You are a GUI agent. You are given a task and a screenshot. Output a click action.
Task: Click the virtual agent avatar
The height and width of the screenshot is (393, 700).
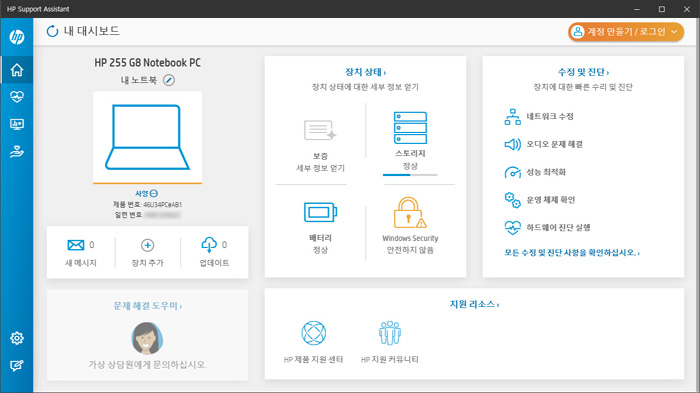(x=147, y=338)
